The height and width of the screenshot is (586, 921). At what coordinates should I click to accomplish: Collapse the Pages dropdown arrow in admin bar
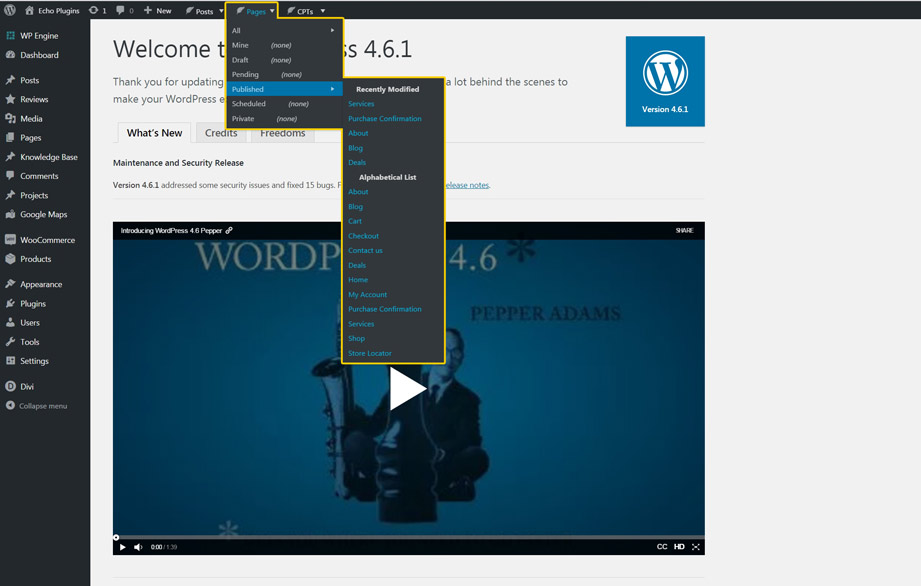point(272,11)
